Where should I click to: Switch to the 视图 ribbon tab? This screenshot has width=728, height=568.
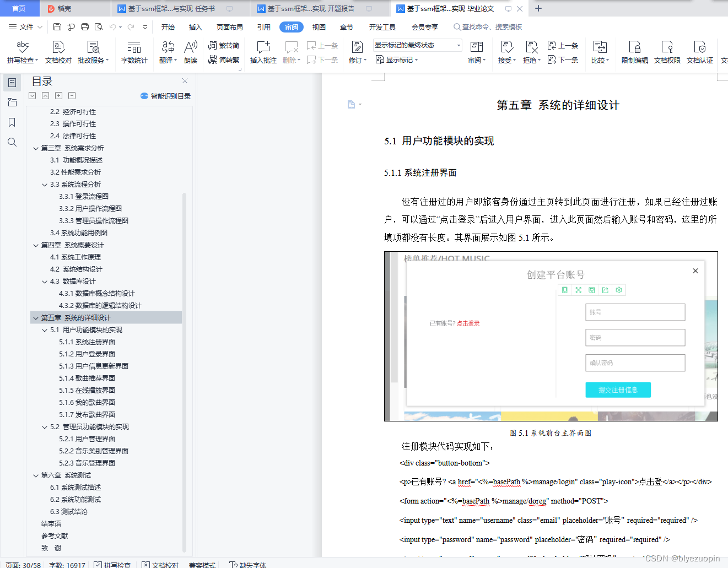click(319, 27)
